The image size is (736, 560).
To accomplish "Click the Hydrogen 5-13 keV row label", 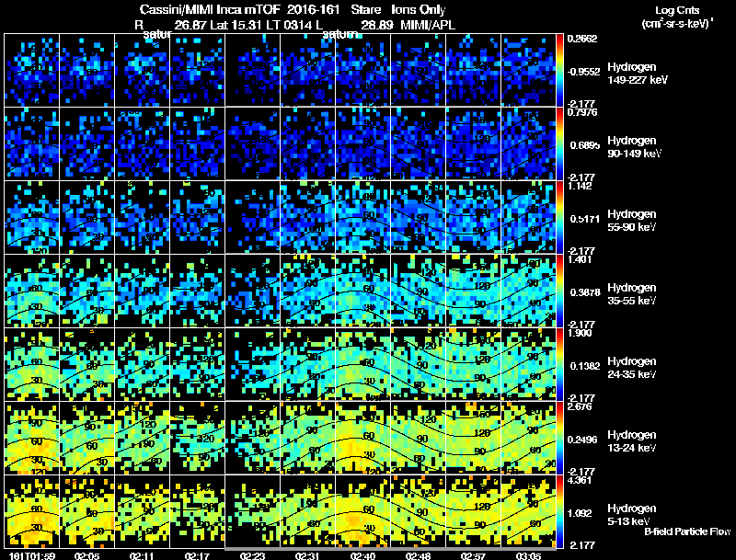I will [632, 515].
